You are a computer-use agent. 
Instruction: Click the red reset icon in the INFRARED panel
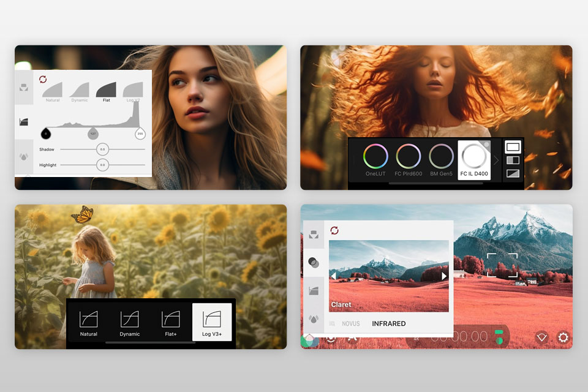[334, 230]
